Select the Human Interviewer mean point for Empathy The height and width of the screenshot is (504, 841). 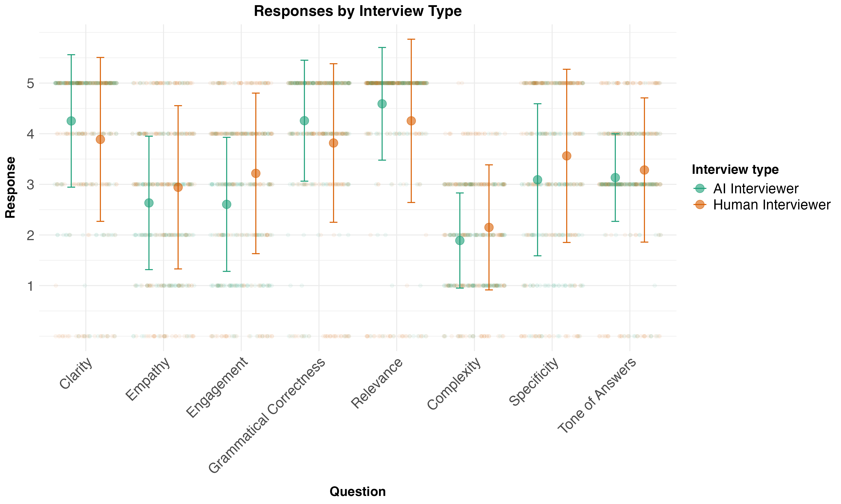pos(178,187)
